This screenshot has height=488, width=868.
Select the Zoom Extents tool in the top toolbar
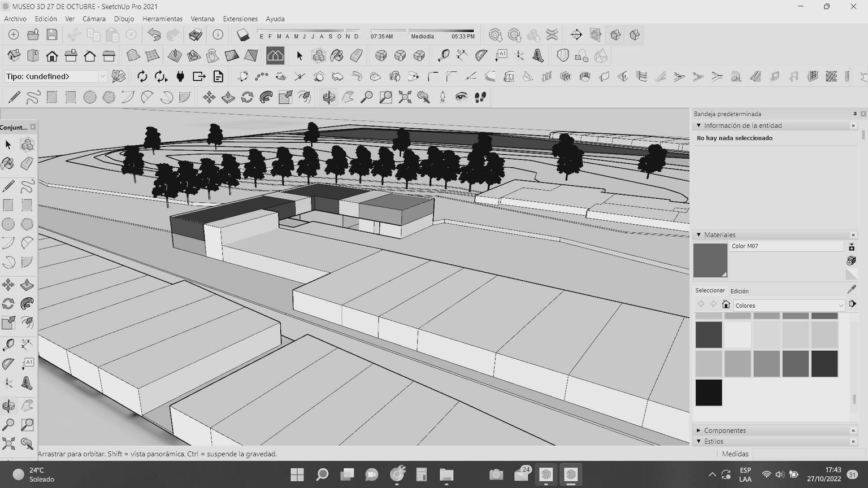pyautogui.click(x=405, y=97)
